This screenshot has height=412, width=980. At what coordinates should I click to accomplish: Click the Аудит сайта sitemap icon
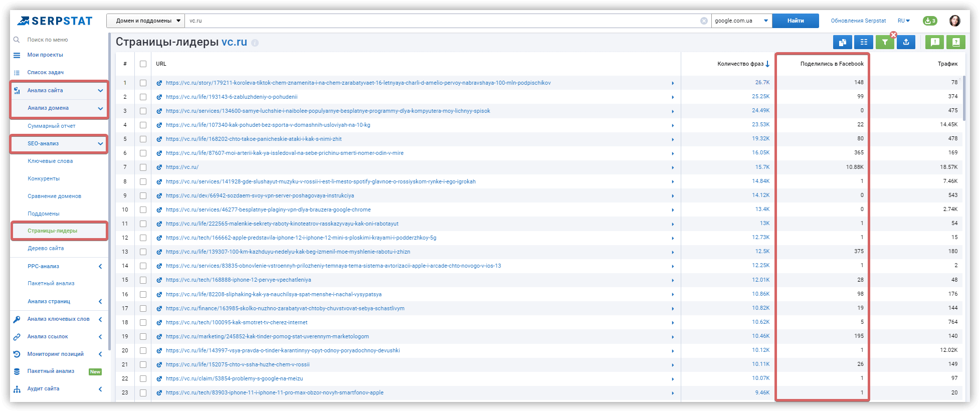point(17,389)
